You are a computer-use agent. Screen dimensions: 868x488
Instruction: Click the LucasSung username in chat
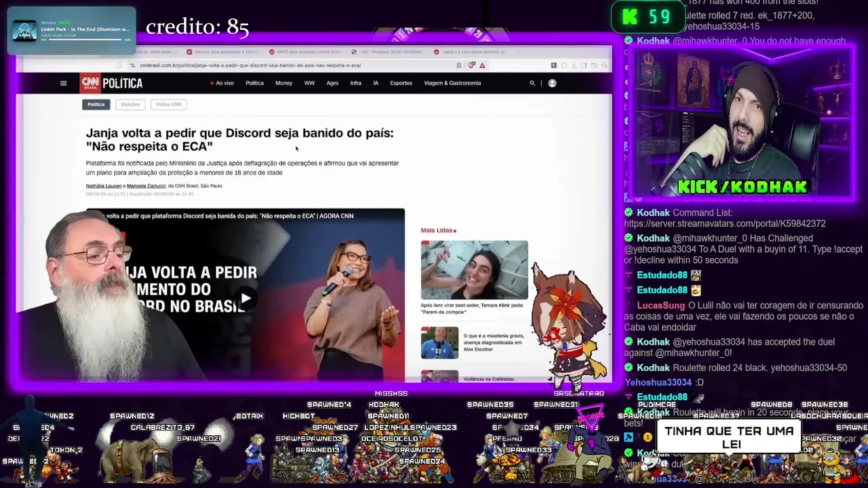click(x=660, y=306)
